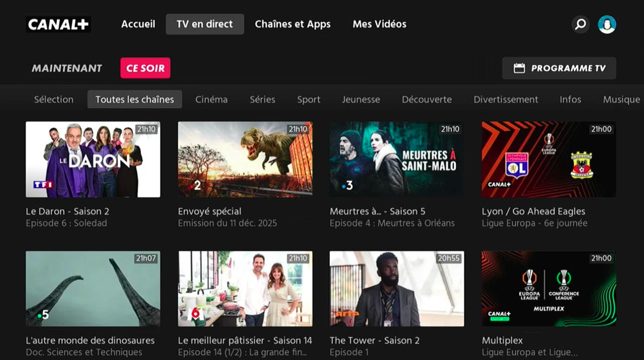Open the search magnifier icon

click(580, 24)
